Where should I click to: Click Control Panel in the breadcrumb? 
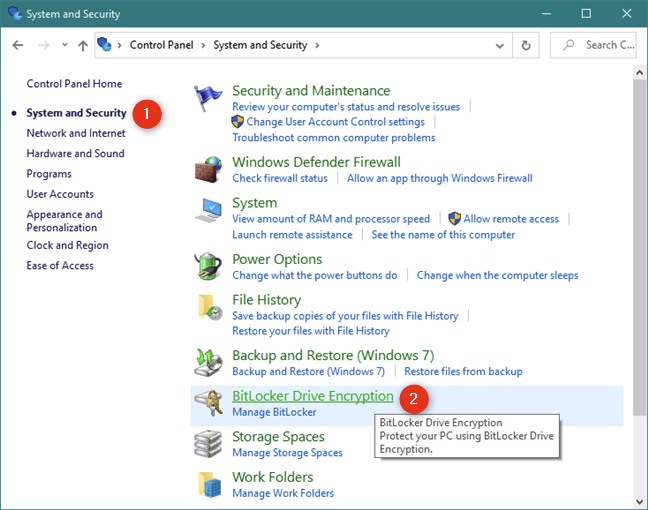[162, 45]
